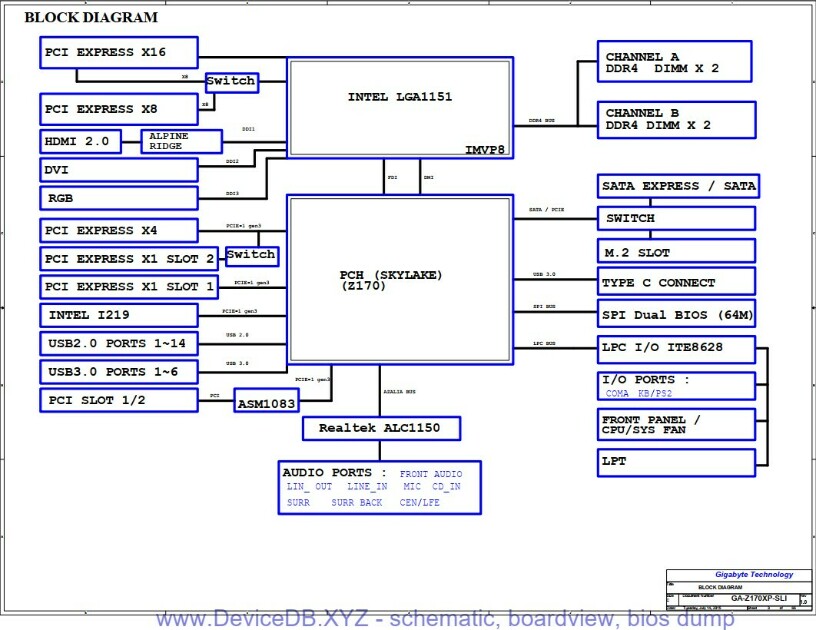The height and width of the screenshot is (630, 816).
Task: Select the Gigabyte Technology title text
Action: pyautogui.click(x=754, y=574)
